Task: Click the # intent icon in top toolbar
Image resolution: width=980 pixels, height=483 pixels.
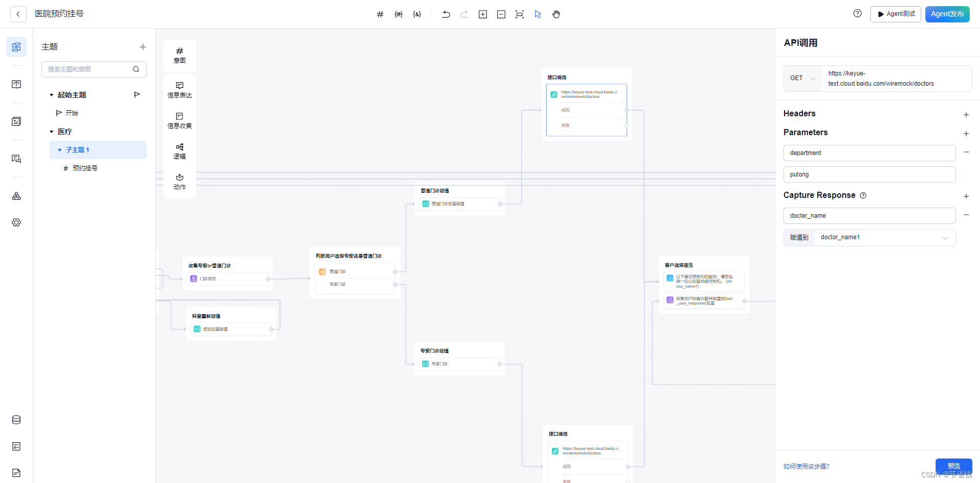Action: pyautogui.click(x=380, y=14)
